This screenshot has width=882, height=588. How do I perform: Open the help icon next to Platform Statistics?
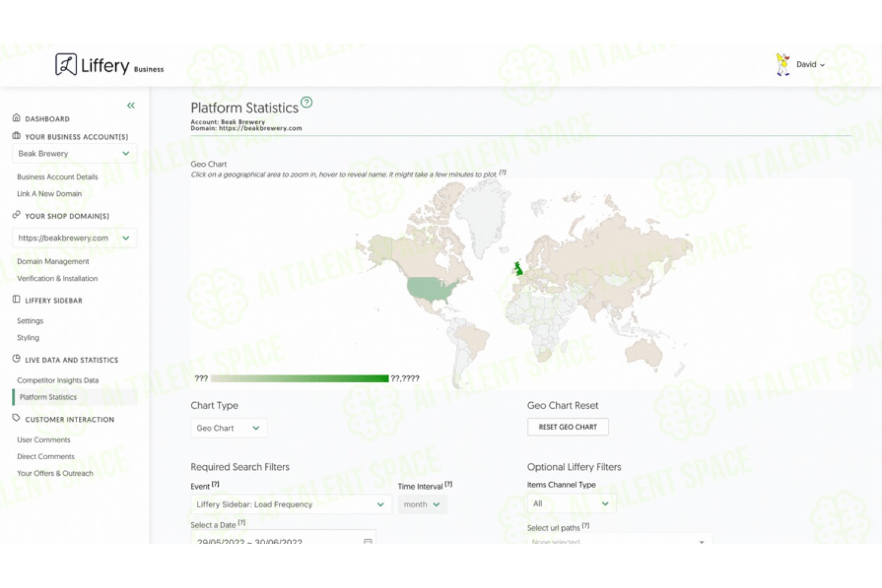point(306,102)
